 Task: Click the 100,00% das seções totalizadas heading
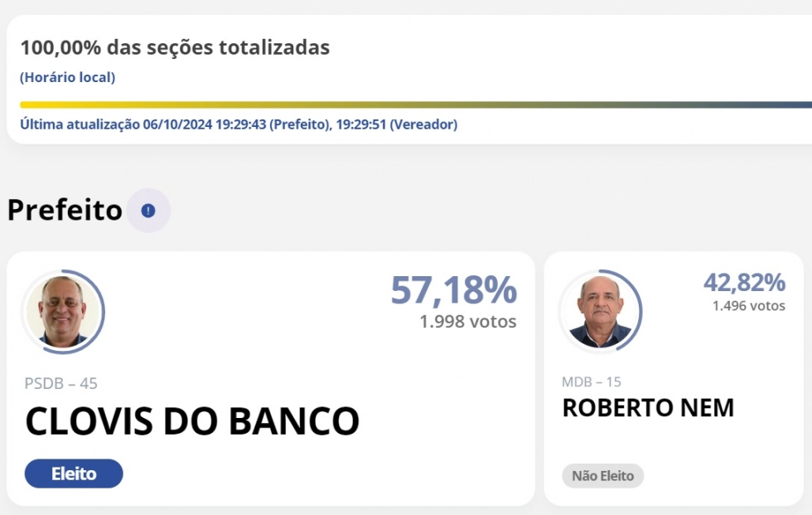(175, 47)
